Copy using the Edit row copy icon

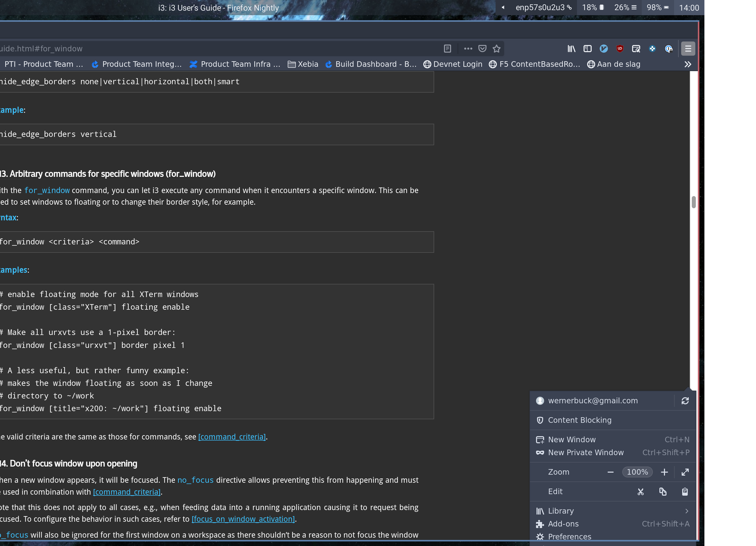[663, 492]
